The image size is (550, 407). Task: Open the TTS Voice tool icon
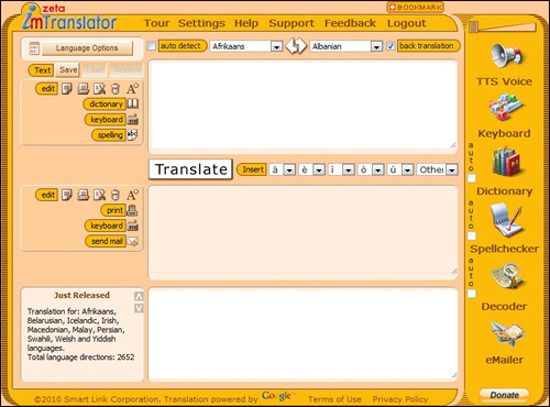tap(507, 56)
